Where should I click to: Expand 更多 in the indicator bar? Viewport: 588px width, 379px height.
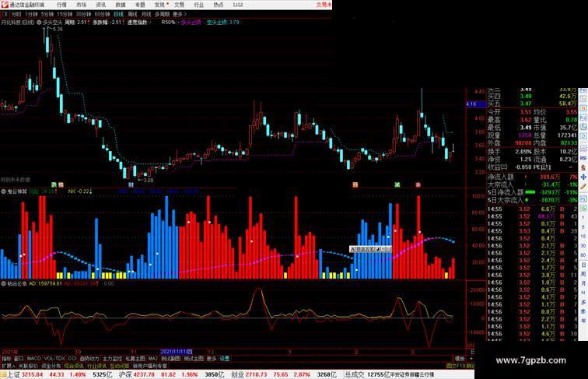tap(212, 359)
